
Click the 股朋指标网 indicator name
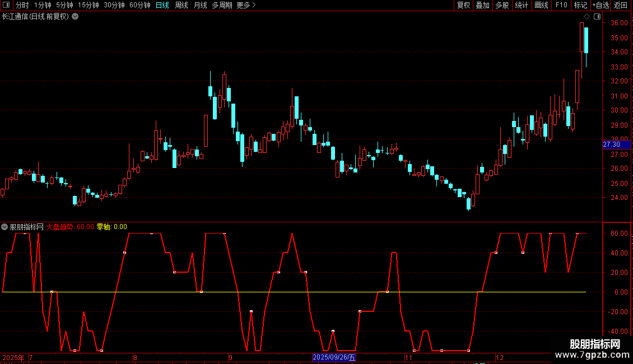pyautogui.click(x=27, y=227)
